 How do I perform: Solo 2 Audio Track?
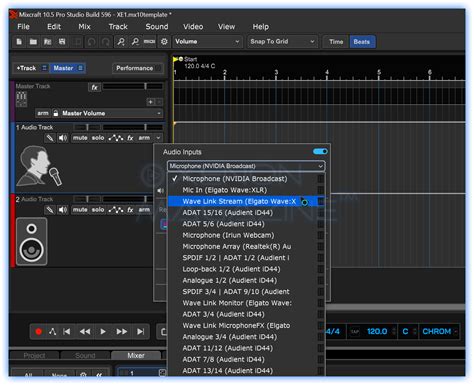coord(98,210)
